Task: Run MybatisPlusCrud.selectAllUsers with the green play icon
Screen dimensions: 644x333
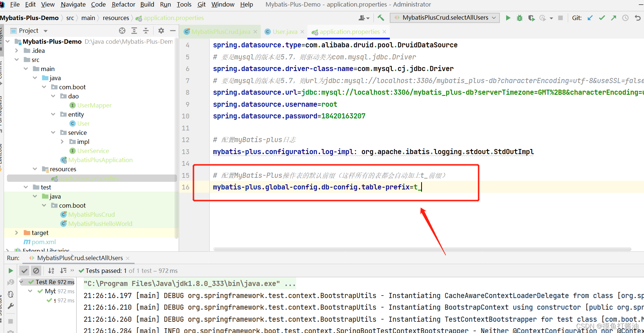Action: 508,18
